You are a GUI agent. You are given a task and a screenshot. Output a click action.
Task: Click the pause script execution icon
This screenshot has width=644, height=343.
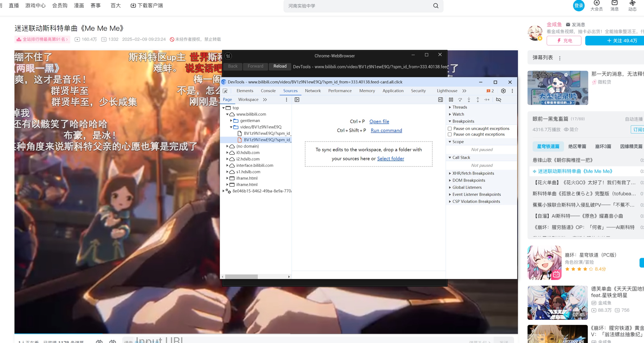pos(451,100)
